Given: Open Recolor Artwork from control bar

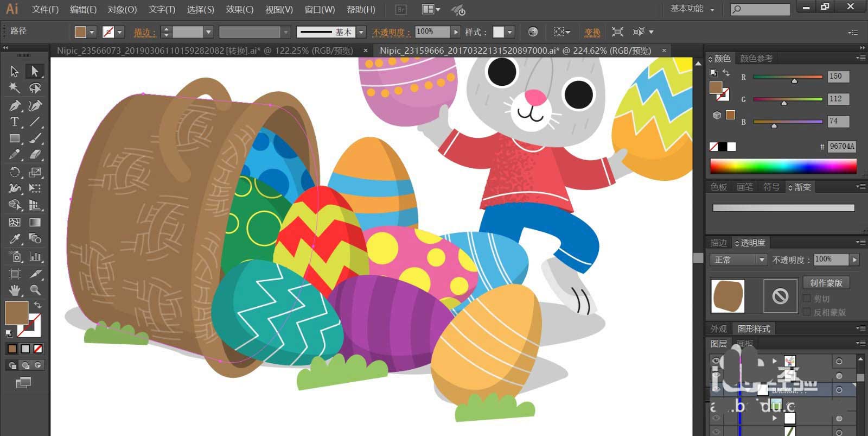Looking at the screenshot, I should [533, 32].
